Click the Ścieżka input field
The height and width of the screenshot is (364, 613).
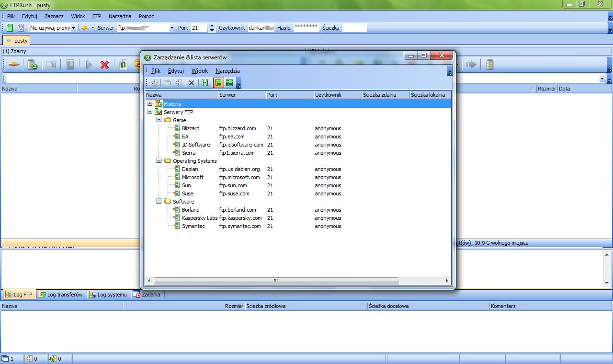pos(354,28)
